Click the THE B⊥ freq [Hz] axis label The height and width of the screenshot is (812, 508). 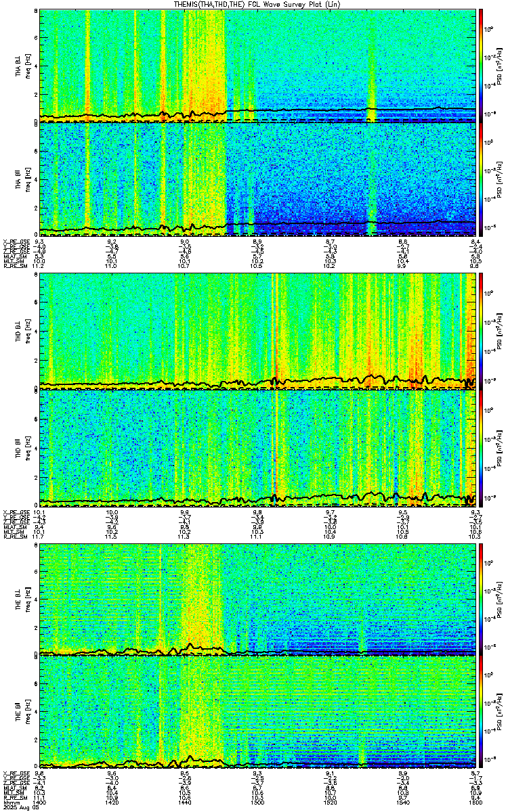click(x=29, y=599)
